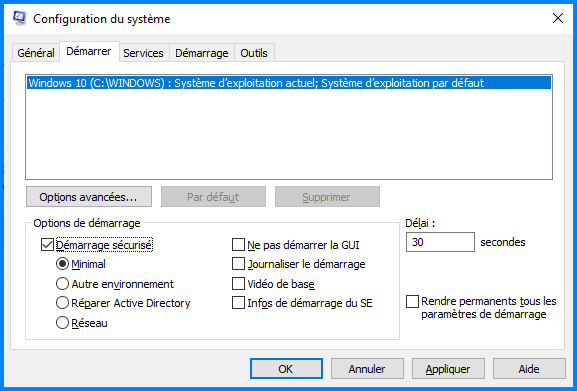Select the Minimal radio option

pyautogui.click(x=62, y=264)
